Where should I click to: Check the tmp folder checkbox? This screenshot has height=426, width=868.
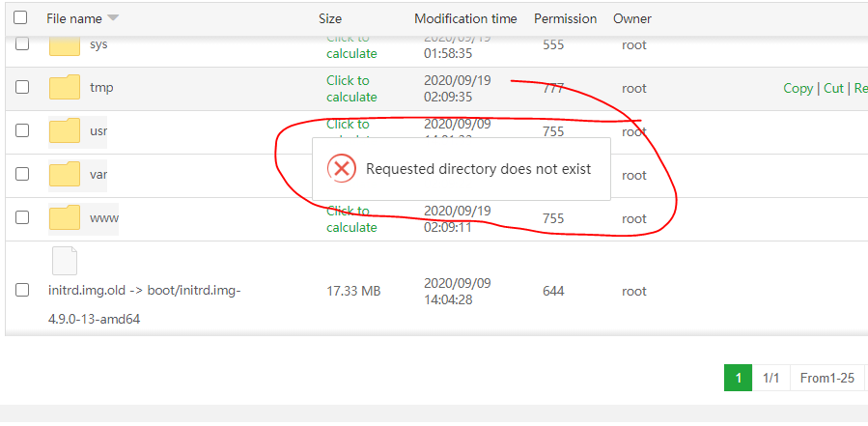[x=22, y=88]
